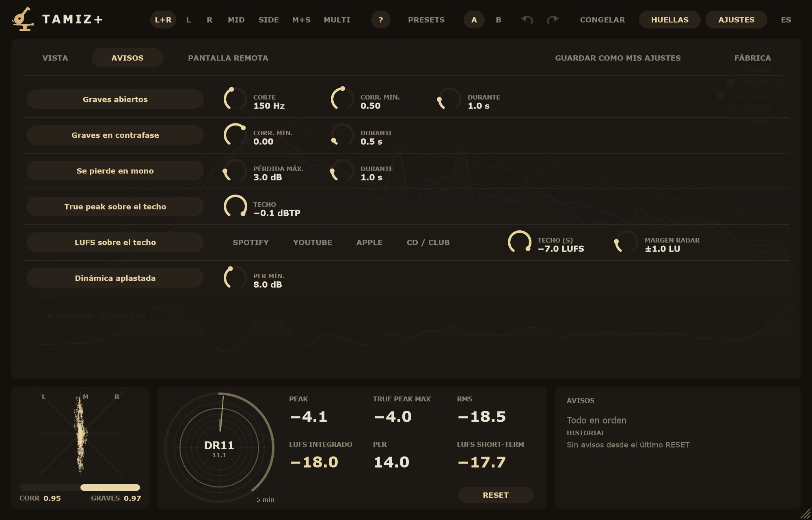
Task: Click the CORTE 150 Hz knob
Action: click(235, 99)
